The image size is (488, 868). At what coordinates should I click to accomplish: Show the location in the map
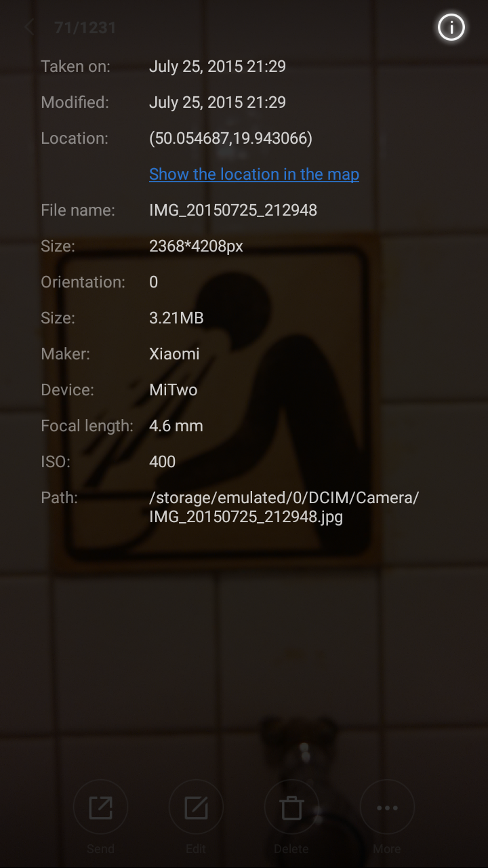pos(254,174)
